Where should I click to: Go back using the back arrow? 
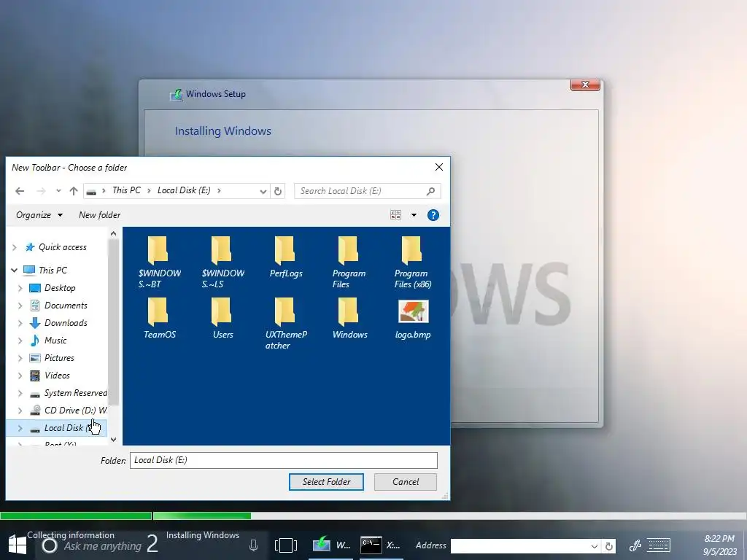[20, 191]
